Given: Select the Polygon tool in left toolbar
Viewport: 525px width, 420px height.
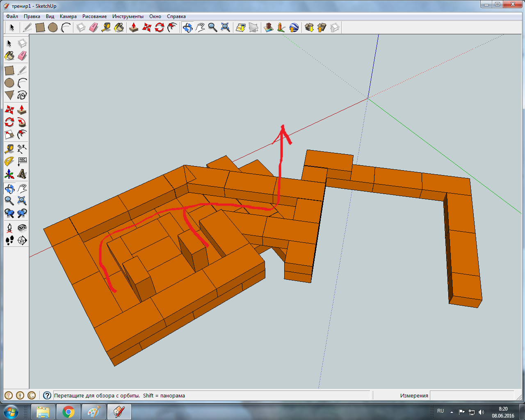Looking at the screenshot, I should click(x=9, y=95).
